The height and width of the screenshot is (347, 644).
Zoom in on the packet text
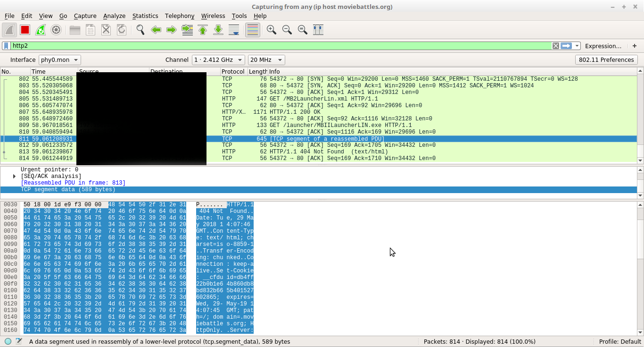(271, 30)
